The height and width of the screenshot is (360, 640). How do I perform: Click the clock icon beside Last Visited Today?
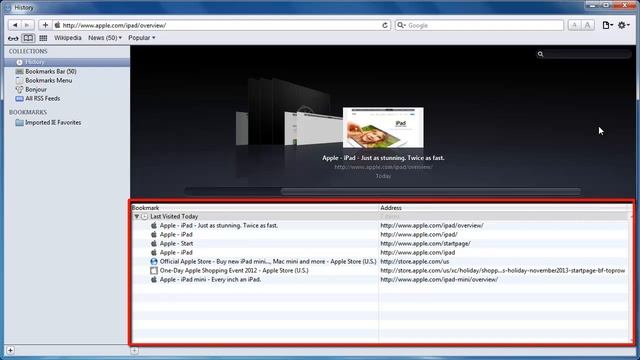tap(144, 216)
